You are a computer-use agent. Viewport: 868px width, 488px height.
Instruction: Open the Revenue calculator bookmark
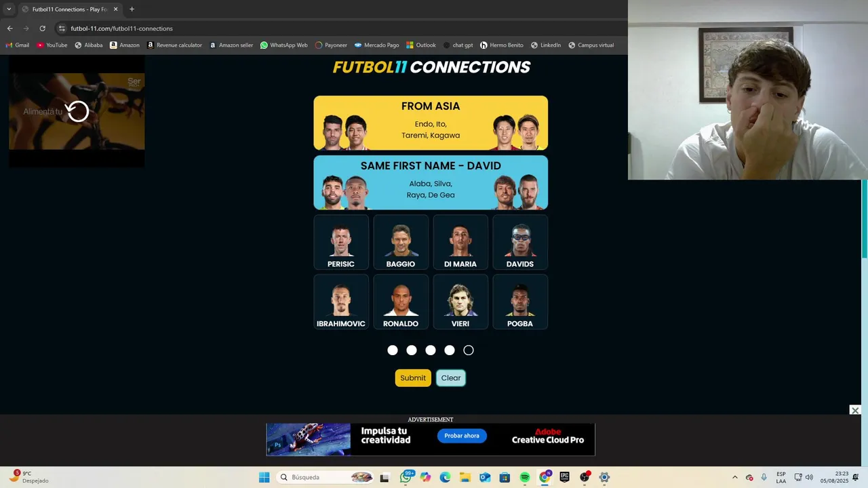[x=174, y=45]
